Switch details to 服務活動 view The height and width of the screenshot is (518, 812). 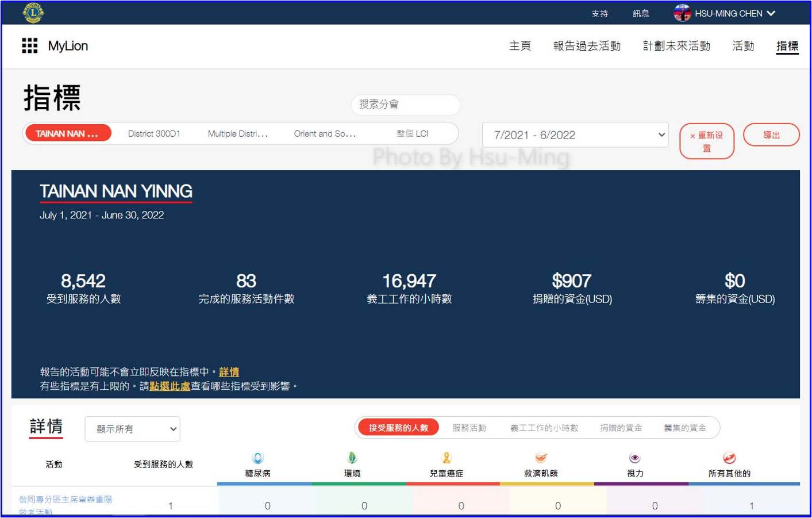469,428
